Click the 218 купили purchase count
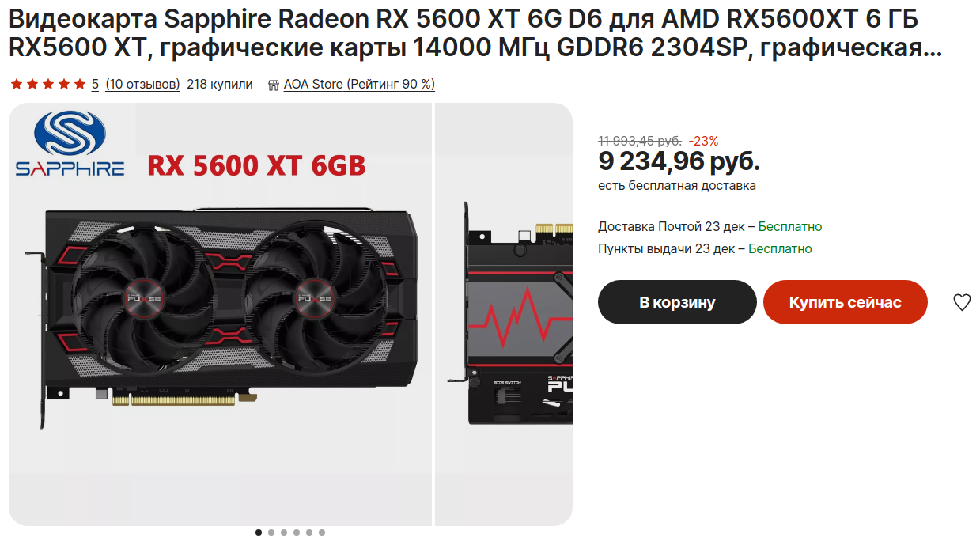This screenshot has width=980, height=545. (x=220, y=84)
